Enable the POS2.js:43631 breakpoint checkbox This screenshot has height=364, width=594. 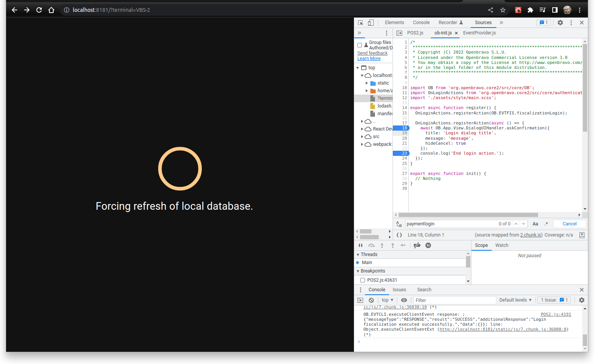pyautogui.click(x=363, y=280)
